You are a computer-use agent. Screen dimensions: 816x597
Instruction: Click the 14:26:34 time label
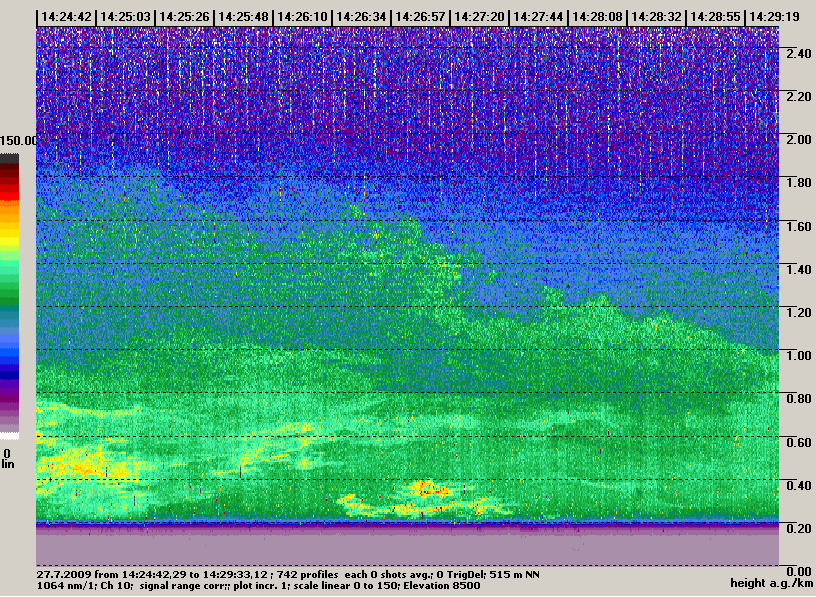(x=361, y=17)
